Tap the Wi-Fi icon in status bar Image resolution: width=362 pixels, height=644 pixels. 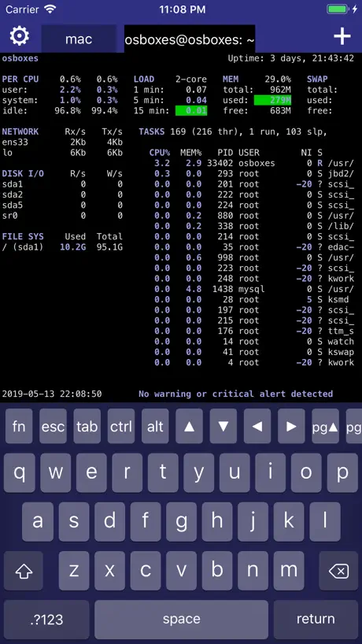[50, 9]
